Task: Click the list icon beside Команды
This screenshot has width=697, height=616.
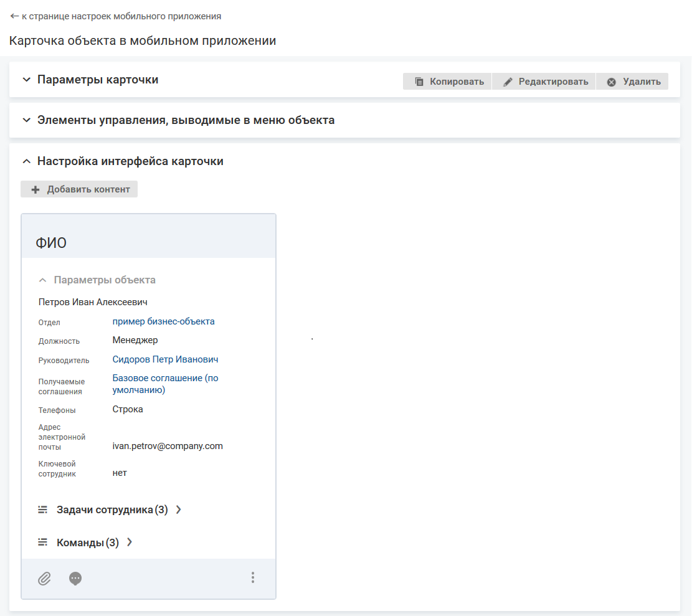Action: (x=43, y=543)
